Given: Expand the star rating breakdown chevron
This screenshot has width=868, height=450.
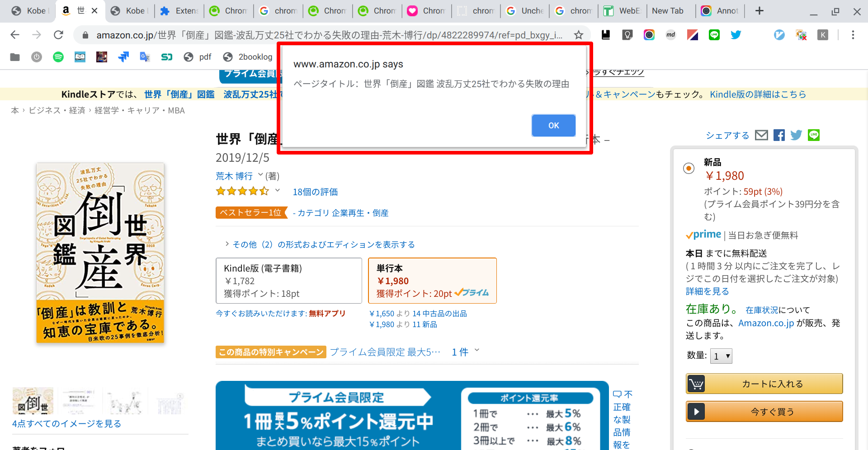Looking at the screenshot, I should [278, 191].
